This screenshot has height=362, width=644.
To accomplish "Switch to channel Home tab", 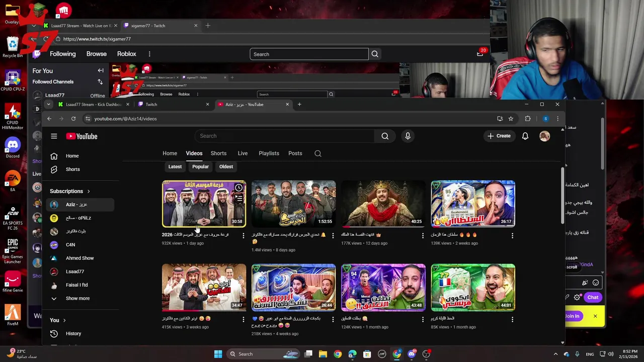I will [170, 153].
